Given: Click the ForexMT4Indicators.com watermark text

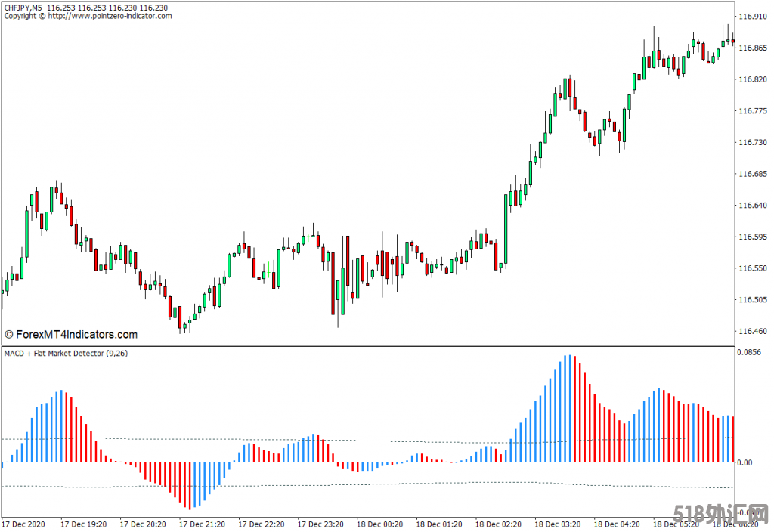Looking at the screenshot, I should coord(71,335).
